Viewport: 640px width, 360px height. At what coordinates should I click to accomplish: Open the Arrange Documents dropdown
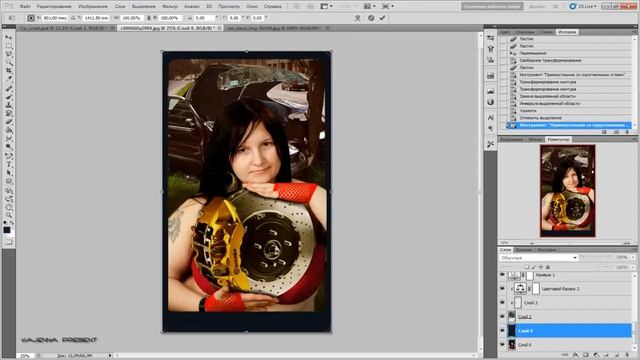click(368, 6)
